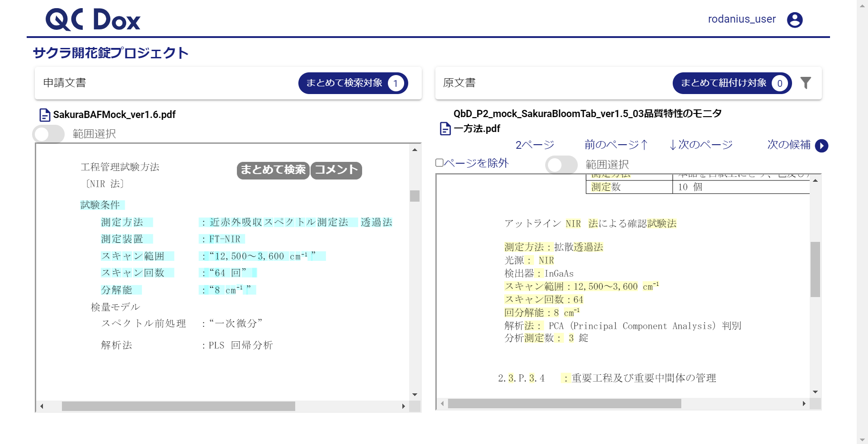Toggle 範囲選択 switch under 申請文書
Image resolution: width=868 pixels, height=444 pixels.
tap(48, 134)
